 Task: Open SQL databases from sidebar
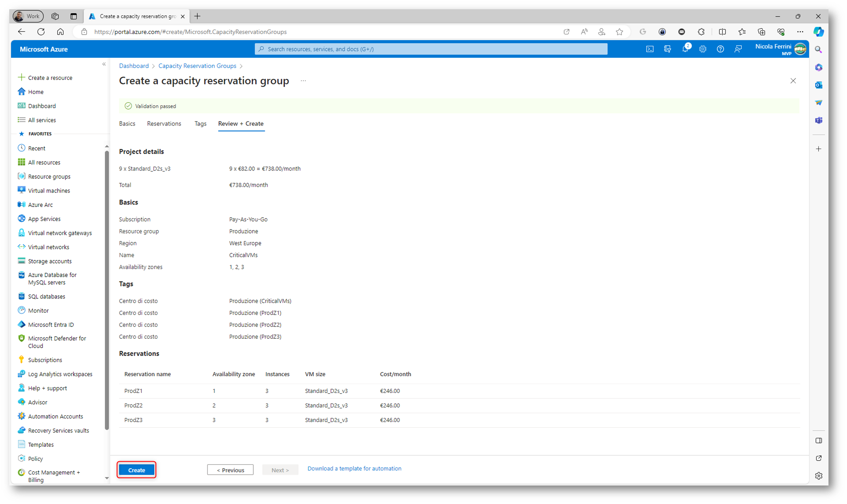[41, 296]
